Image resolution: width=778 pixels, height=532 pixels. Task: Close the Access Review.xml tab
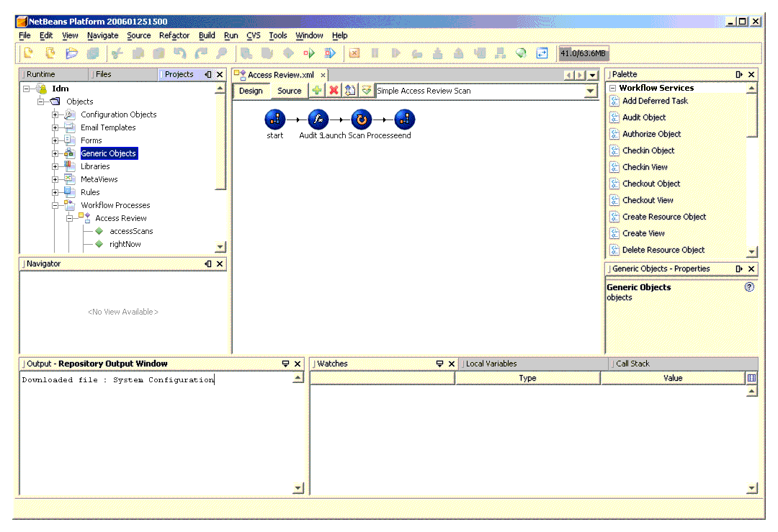click(323, 75)
